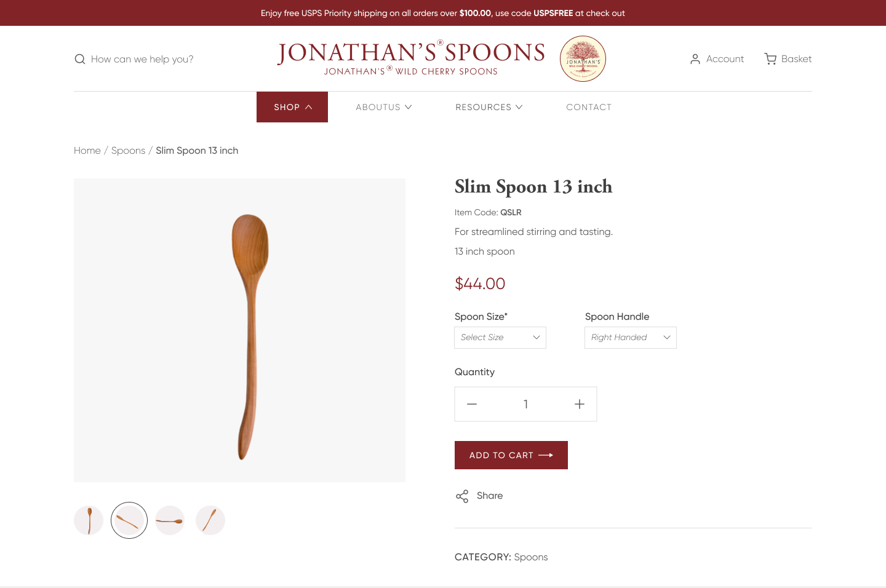
Task: Collapse the Shop menu
Action: tap(292, 107)
